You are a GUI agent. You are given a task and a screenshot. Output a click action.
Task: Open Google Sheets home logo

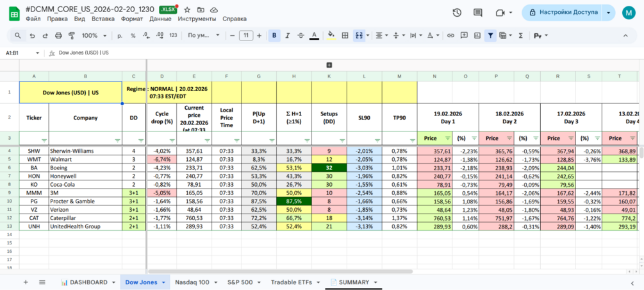pyautogui.click(x=14, y=13)
